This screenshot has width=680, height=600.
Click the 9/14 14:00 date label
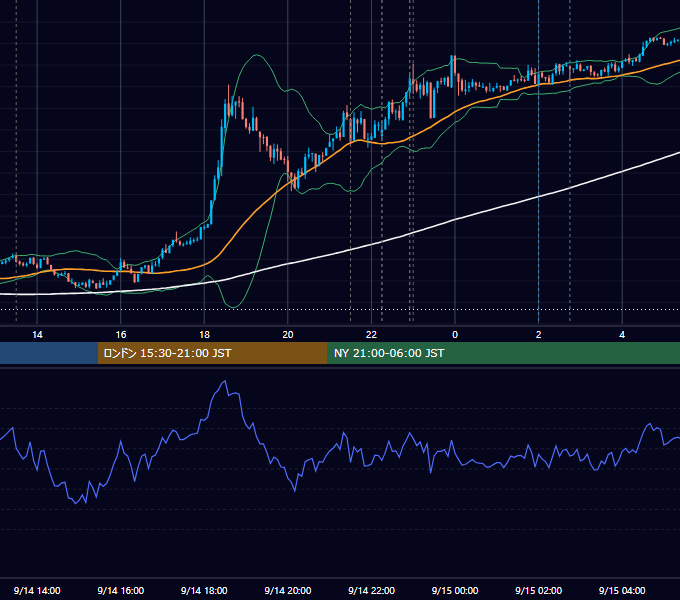(x=37, y=590)
